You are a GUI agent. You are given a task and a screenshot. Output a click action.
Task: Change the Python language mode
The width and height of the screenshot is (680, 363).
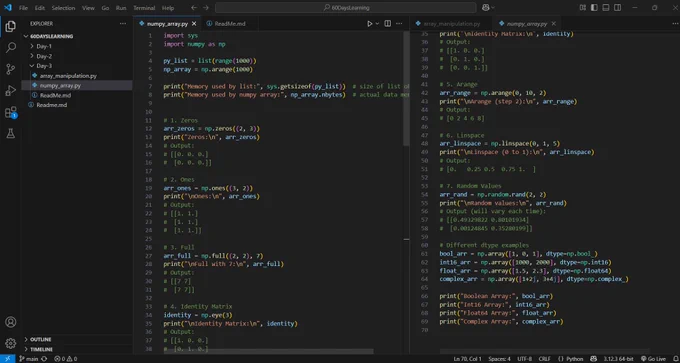pyautogui.click(x=575, y=359)
